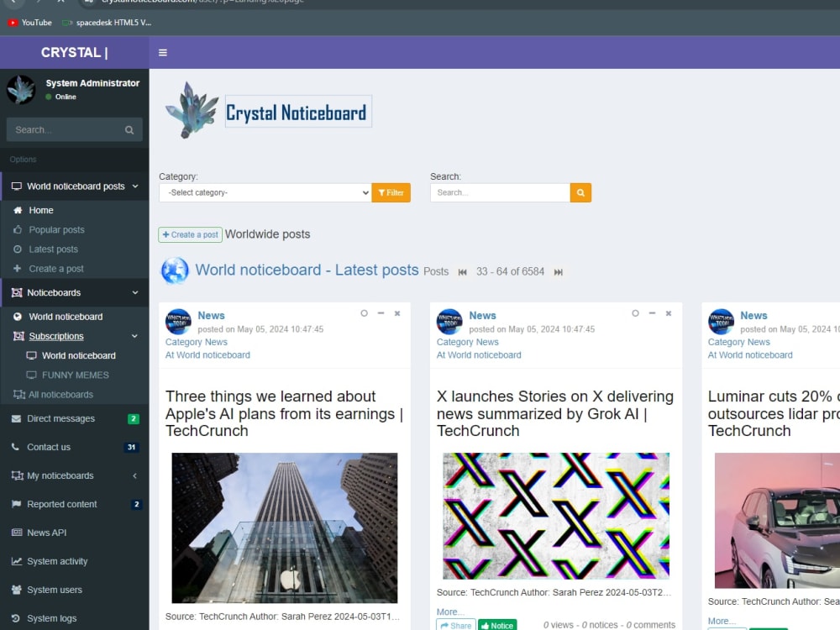Viewport: 840px width, 630px height.
Task: Click the More link on X Stories post
Action: [x=450, y=612]
